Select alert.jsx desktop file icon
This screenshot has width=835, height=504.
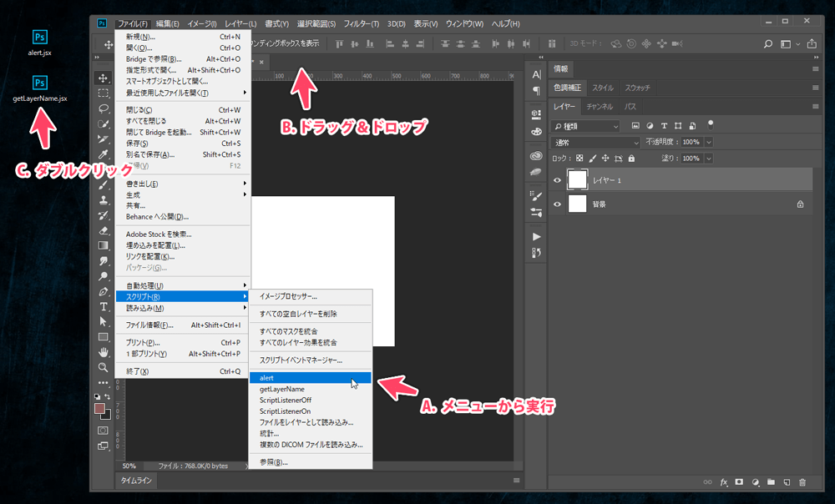[40, 43]
